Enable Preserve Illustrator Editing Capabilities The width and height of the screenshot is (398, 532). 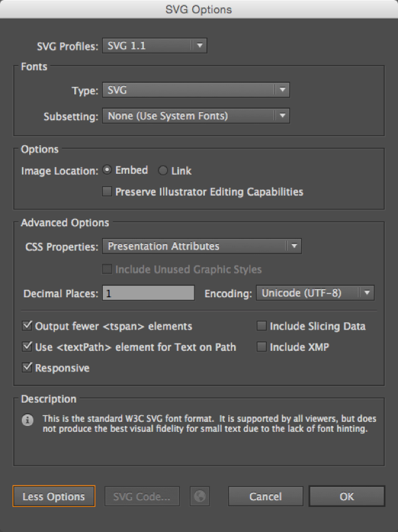107,192
